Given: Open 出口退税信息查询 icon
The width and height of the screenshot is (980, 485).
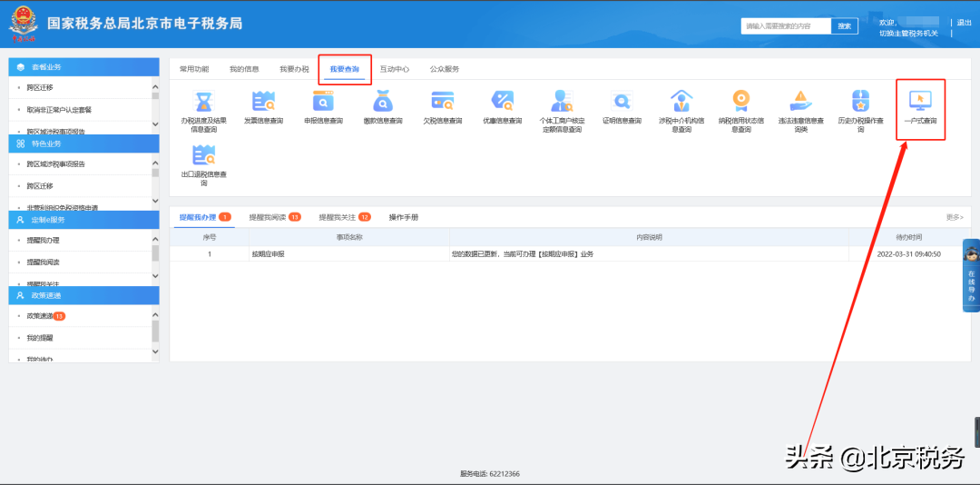Looking at the screenshot, I should tap(203, 155).
